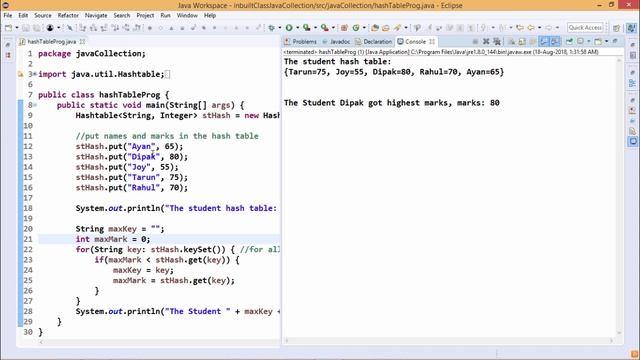
Task: Click the Back navigation arrow
Action: click(531, 28)
